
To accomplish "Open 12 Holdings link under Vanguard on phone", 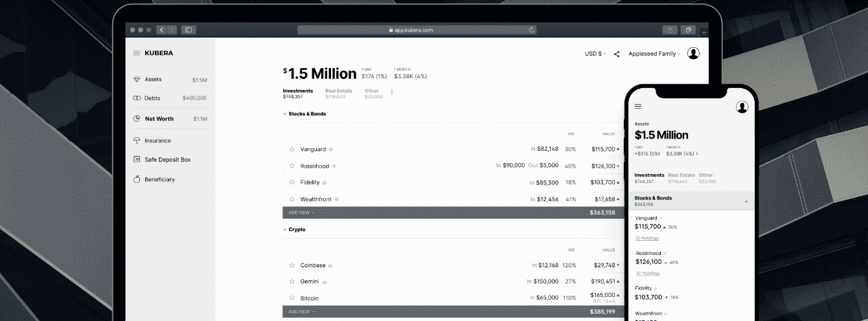I will 646,238.
